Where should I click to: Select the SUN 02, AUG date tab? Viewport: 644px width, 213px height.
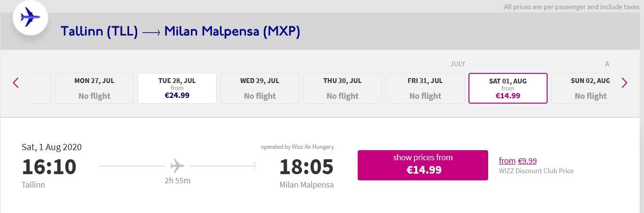581,88
